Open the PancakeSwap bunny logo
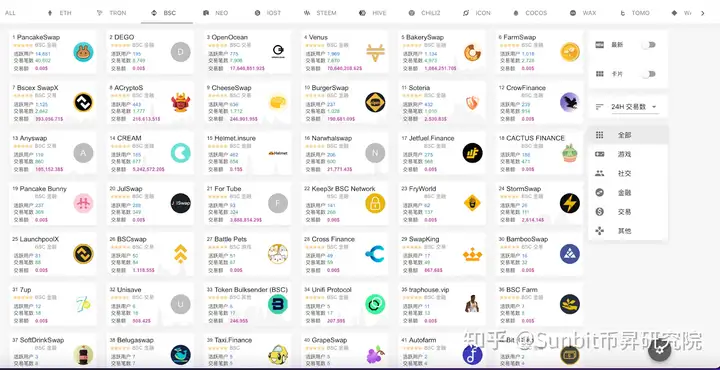The width and height of the screenshot is (720, 370). click(83, 52)
